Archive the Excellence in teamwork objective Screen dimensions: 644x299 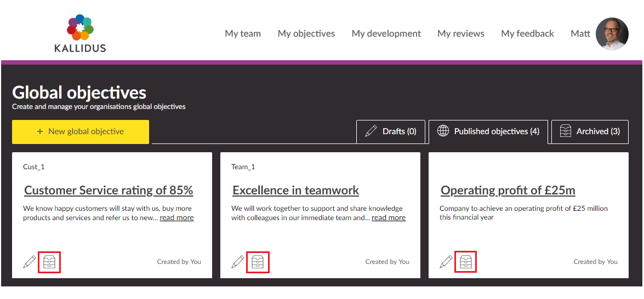(x=258, y=262)
